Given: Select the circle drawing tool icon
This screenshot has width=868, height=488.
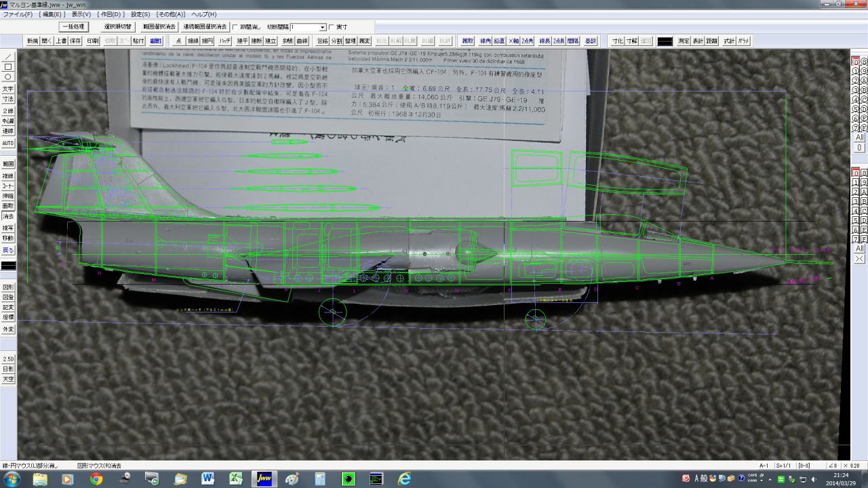Looking at the screenshot, I should click(8, 77).
